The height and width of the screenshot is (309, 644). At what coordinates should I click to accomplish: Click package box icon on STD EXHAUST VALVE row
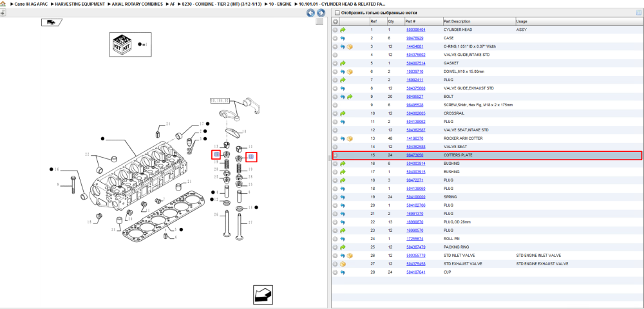pyautogui.click(x=343, y=263)
